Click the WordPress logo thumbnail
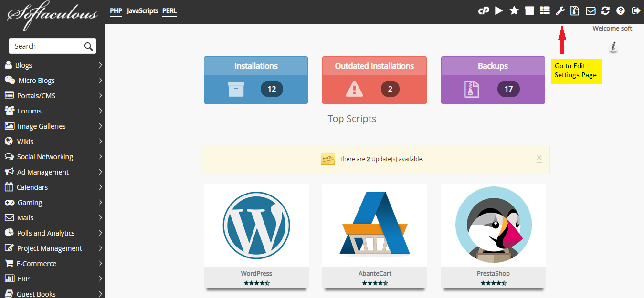The image size is (644, 298). point(256,225)
